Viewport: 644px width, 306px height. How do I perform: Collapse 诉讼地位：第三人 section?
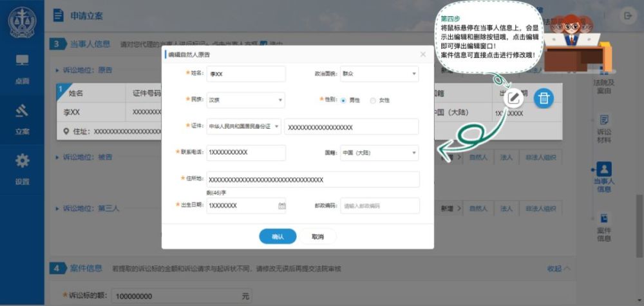pos(57,209)
